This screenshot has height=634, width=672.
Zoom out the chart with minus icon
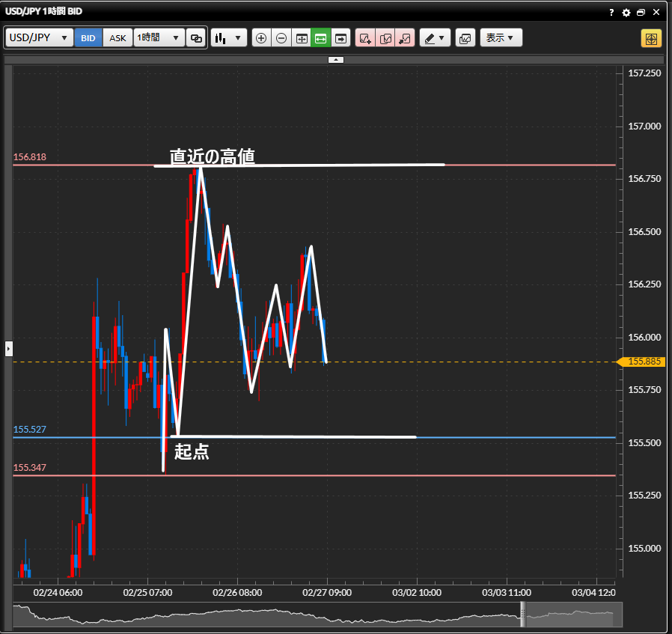[x=281, y=38]
